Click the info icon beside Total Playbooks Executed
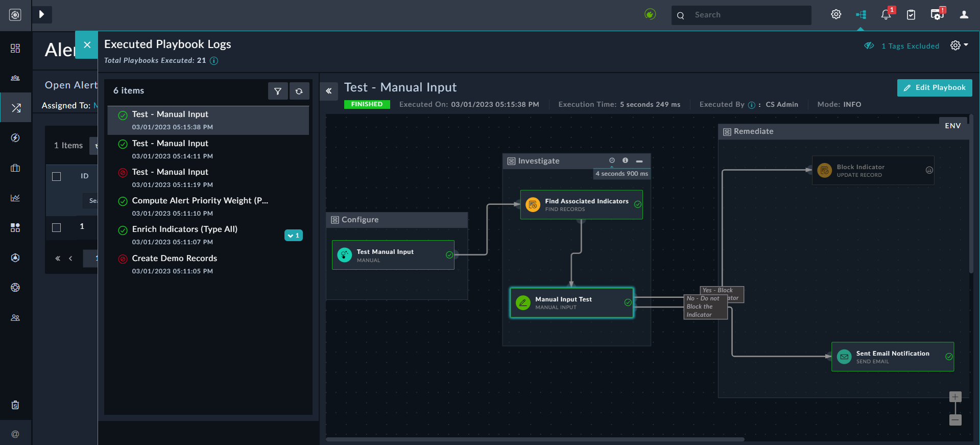This screenshot has height=445, width=980. [214, 61]
